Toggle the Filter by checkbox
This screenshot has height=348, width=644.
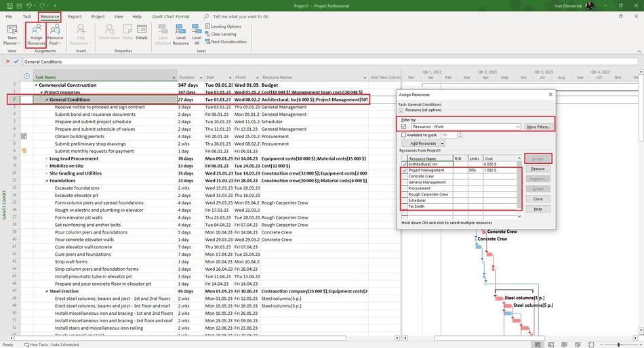[404, 127]
